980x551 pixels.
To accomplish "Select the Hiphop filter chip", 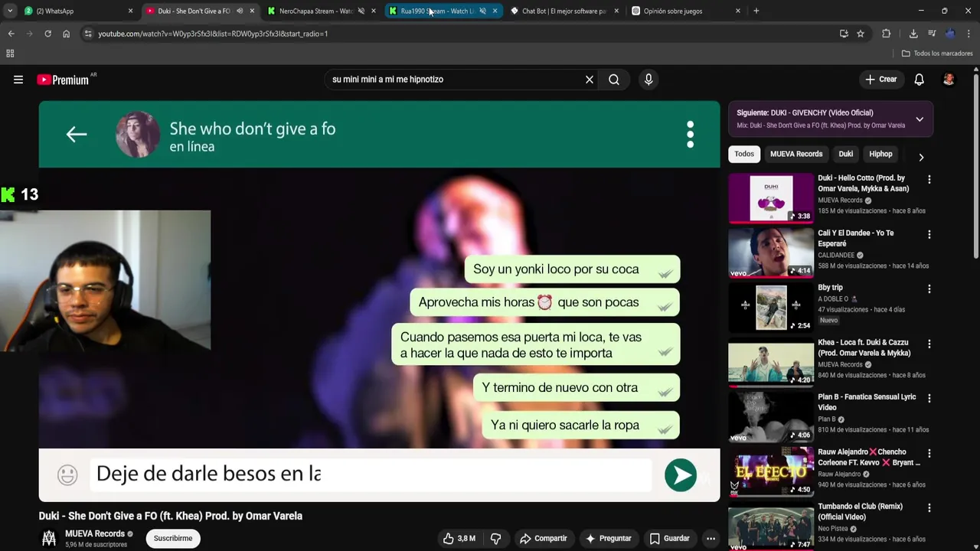I will 880,154.
